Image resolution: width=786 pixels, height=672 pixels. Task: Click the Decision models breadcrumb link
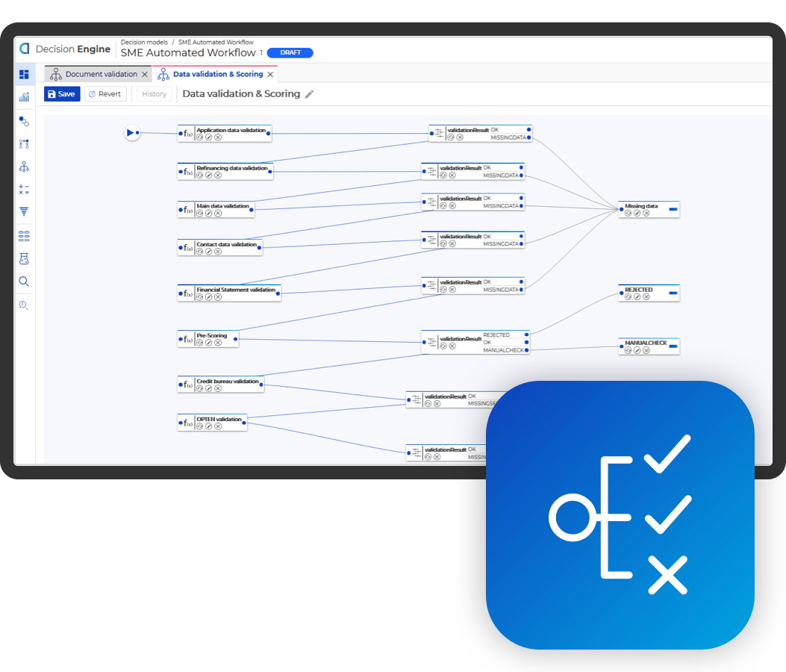tap(144, 43)
